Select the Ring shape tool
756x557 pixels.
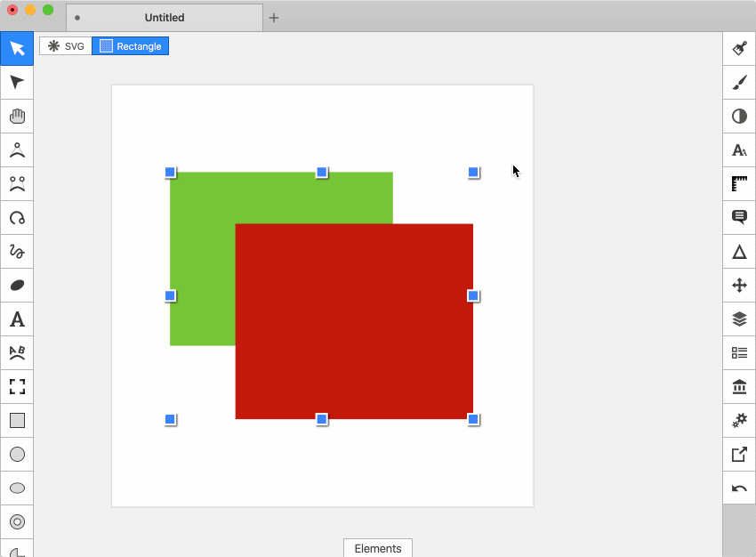click(17, 521)
